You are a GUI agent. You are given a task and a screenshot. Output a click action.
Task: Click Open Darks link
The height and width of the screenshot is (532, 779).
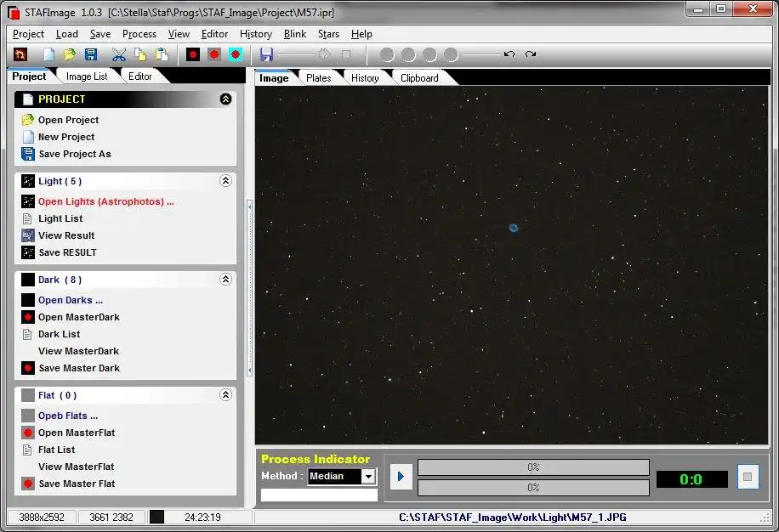click(70, 300)
